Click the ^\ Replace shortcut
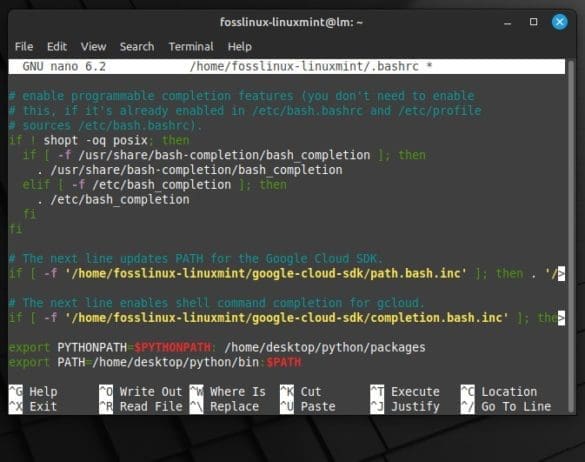 coord(224,407)
